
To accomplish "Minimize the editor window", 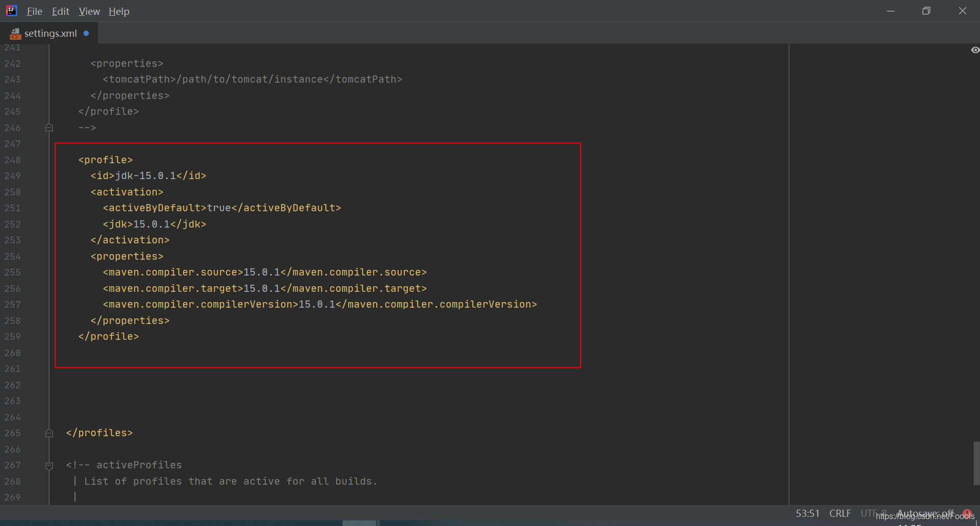I will (891, 11).
